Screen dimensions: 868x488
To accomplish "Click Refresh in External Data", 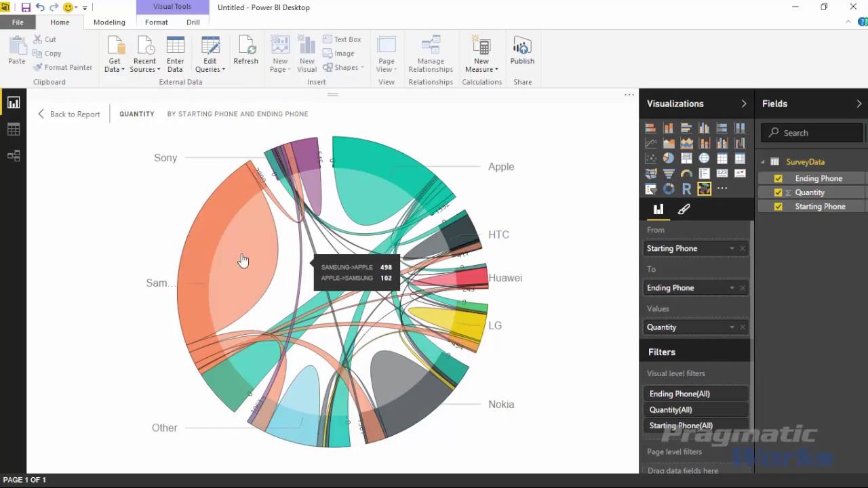I will pyautogui.click(x=245, y=51).
